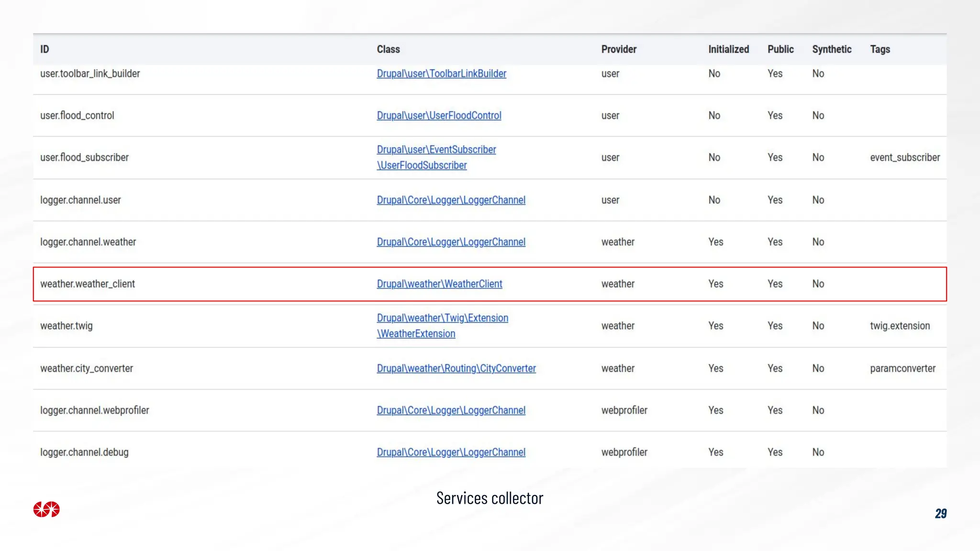
Task: Click the Initialized column header
Action: pyautogui.click(x=728, y=49)
